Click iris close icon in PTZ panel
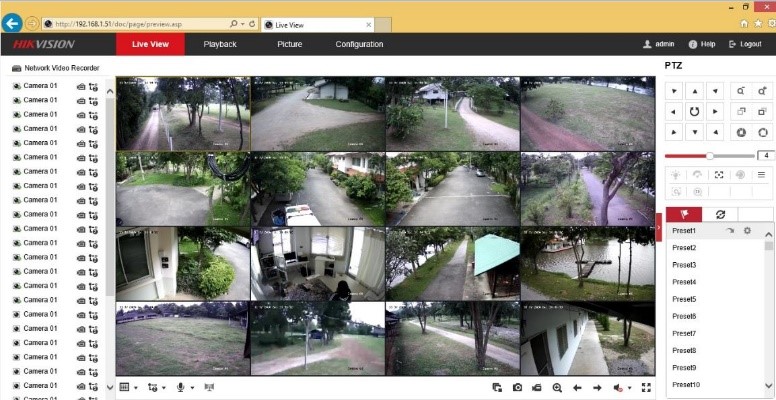 (x=741, y=132)
